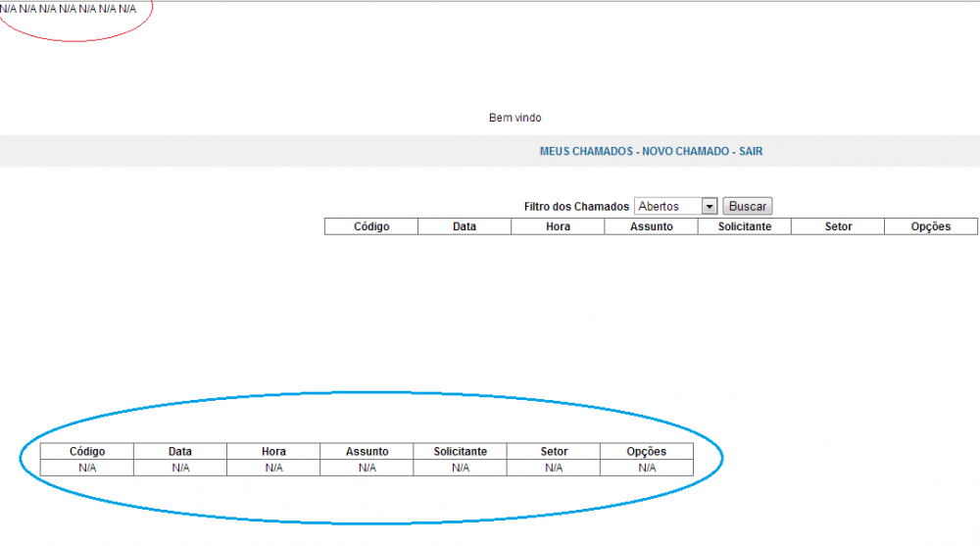Select the N/A cell under Data

pos(180,468)
